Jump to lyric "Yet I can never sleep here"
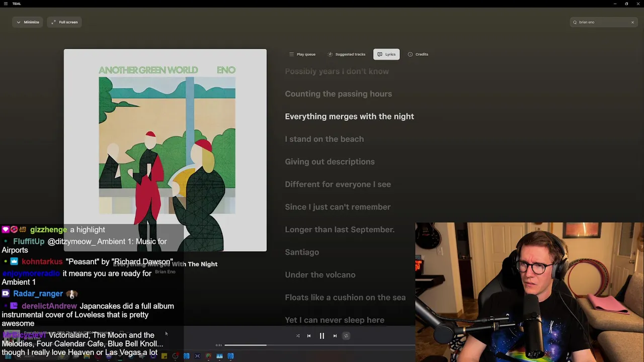The height and width of the screenshot is (362, 644). (335, 320)
